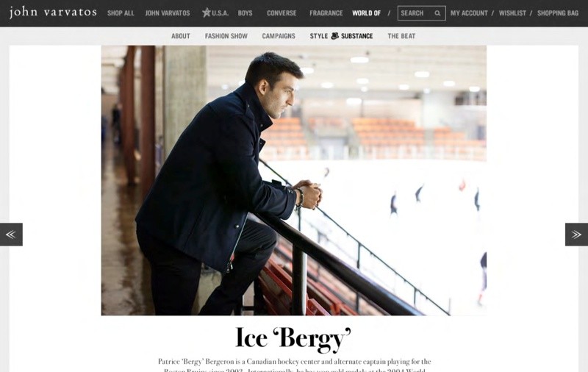Switch to the About tab
588x372 pixels.
[x=180, y=36]
